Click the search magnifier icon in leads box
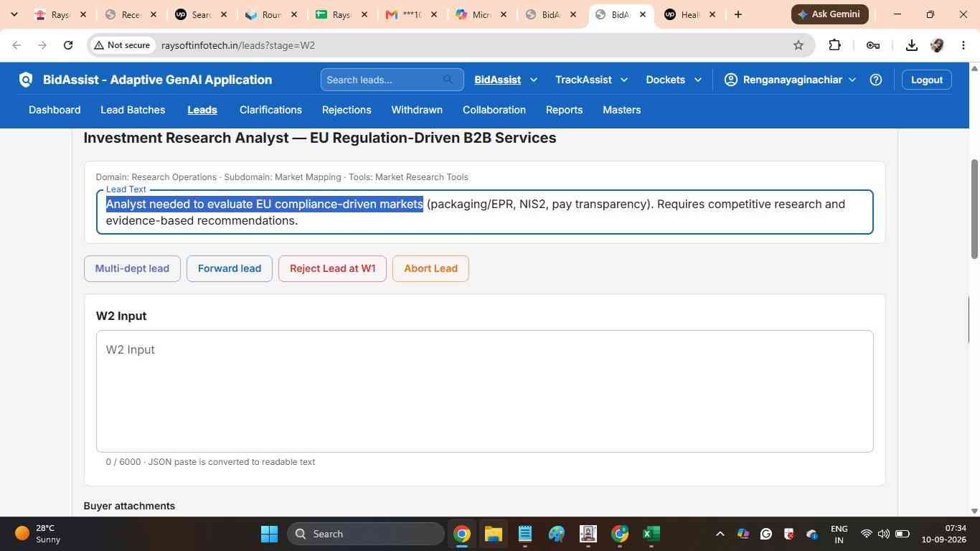The width and height of the screenshot is (980, 551). tap(448, 80)
